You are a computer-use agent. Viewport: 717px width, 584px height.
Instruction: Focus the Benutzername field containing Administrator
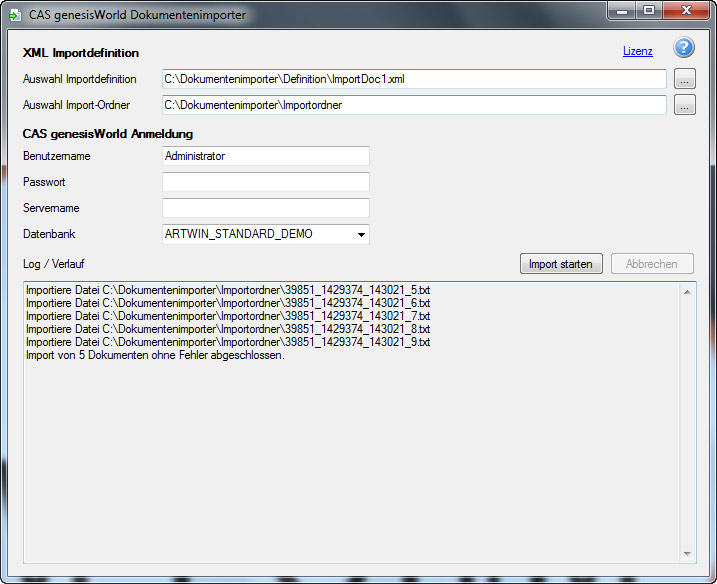266,156
